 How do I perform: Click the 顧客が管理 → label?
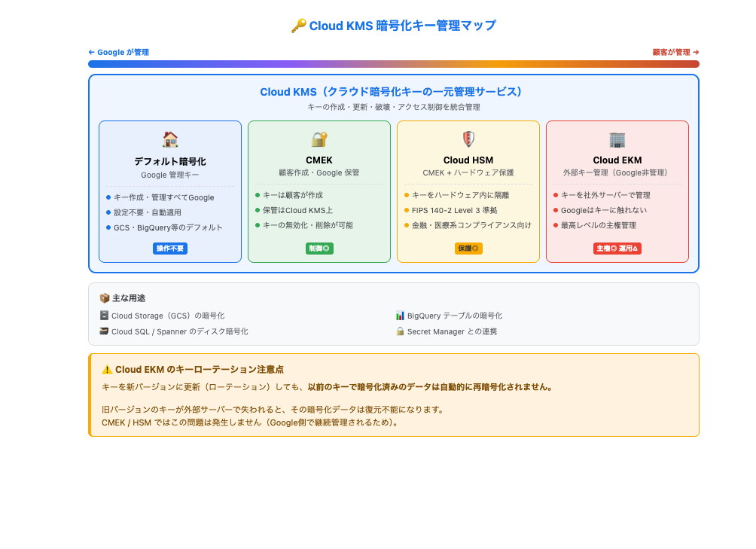pyautogui.click(x=675, y=52)
